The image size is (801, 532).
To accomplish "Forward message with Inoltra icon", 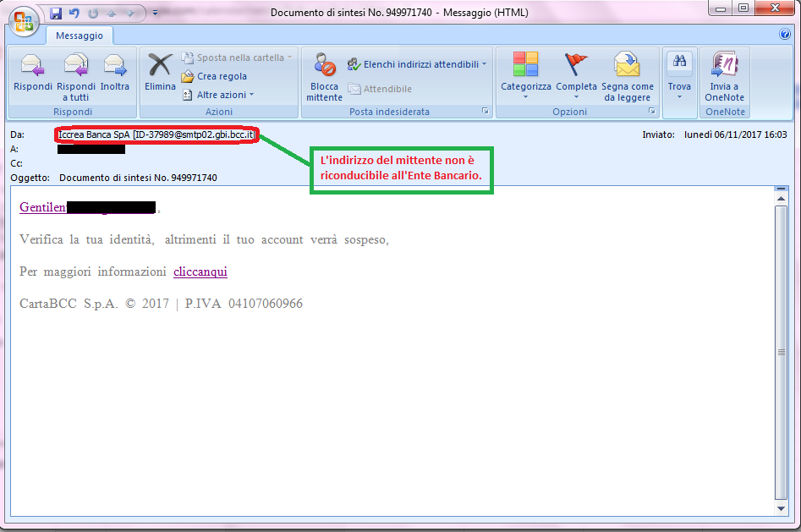I will point(115,67).
